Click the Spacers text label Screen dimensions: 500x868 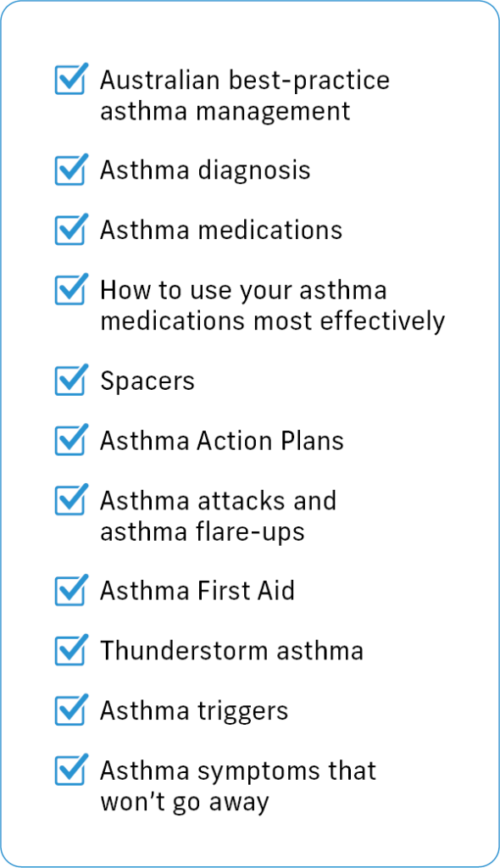147,382
